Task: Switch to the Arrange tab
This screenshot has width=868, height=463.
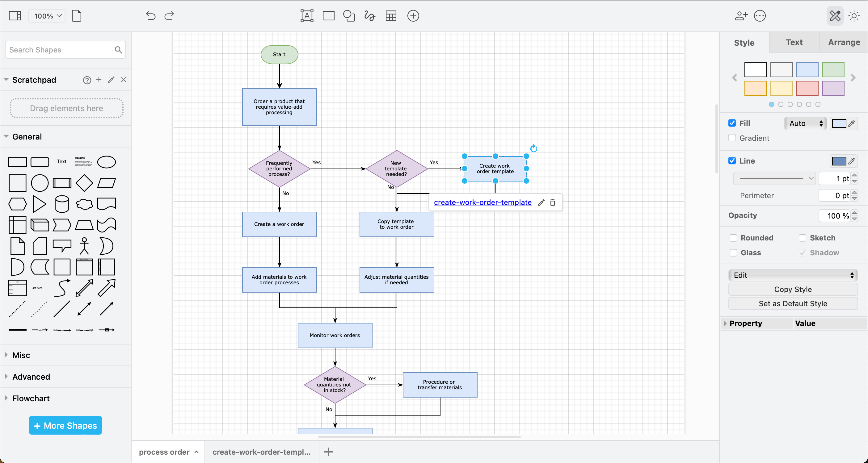Action: [x=844, y=42]
